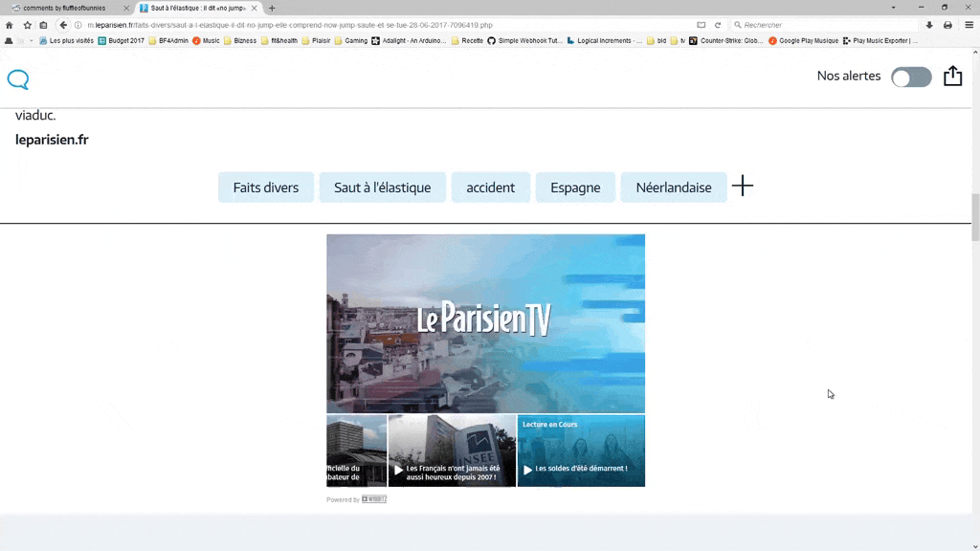Click the bookmark star icon
The height and width of the screenshot is (551, 980).
click(27, 25)
